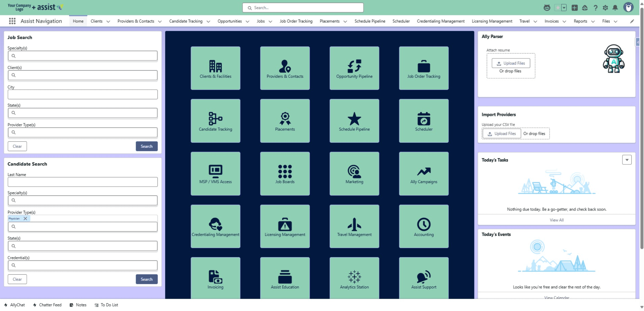Open the Credentialing Management nav tab

click(x=440, y=21)
